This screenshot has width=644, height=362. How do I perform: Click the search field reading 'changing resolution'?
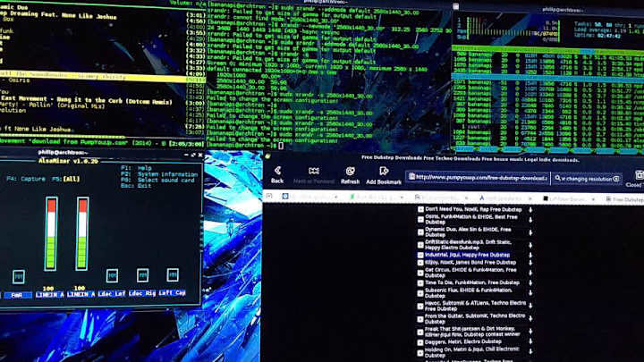(x=587, y=179)
